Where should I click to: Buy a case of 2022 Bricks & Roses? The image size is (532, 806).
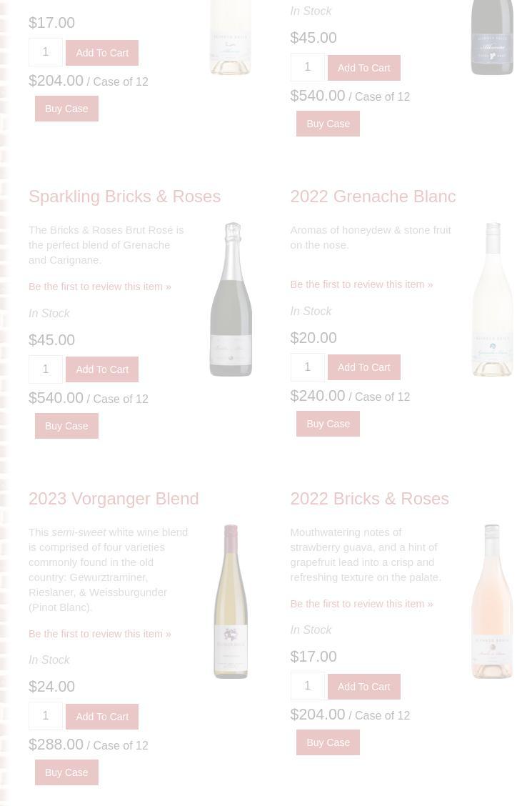(x=328, y=742)
